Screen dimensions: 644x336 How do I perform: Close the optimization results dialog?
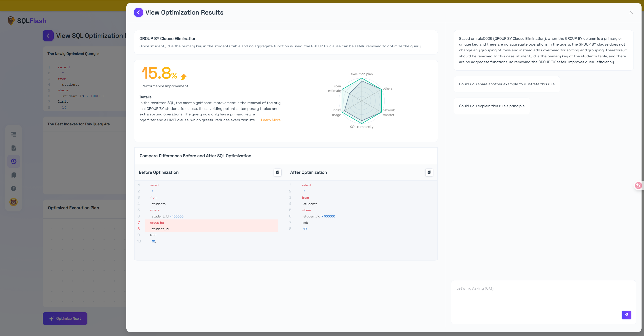click(631, 12)
